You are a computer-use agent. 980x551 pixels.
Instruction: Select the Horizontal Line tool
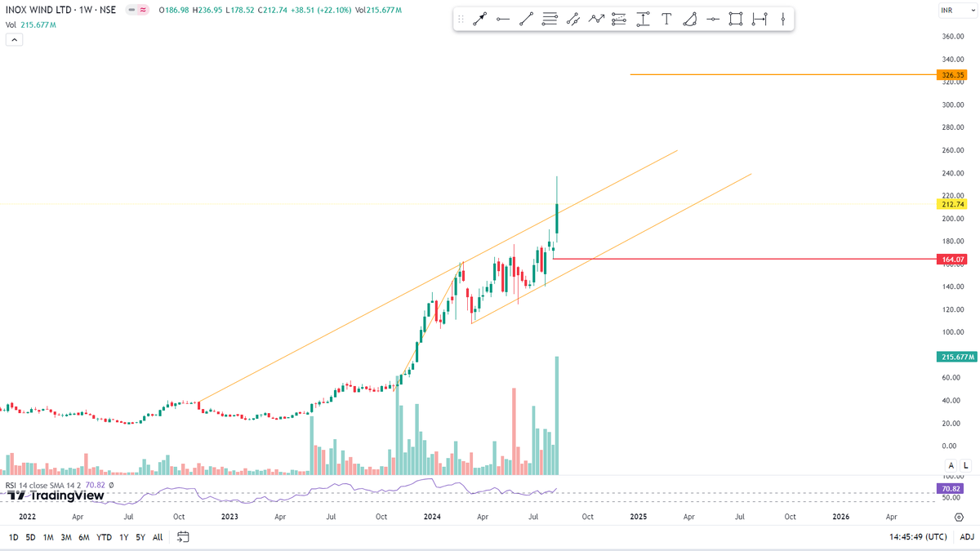713,19
